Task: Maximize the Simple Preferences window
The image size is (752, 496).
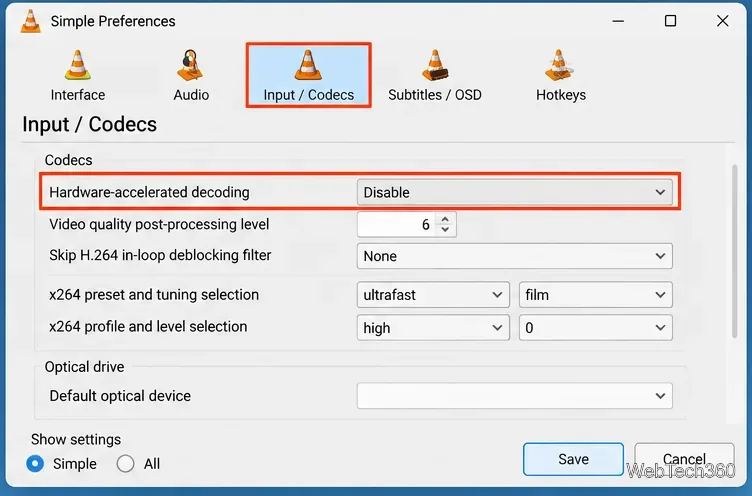Action: pos(670,21)
